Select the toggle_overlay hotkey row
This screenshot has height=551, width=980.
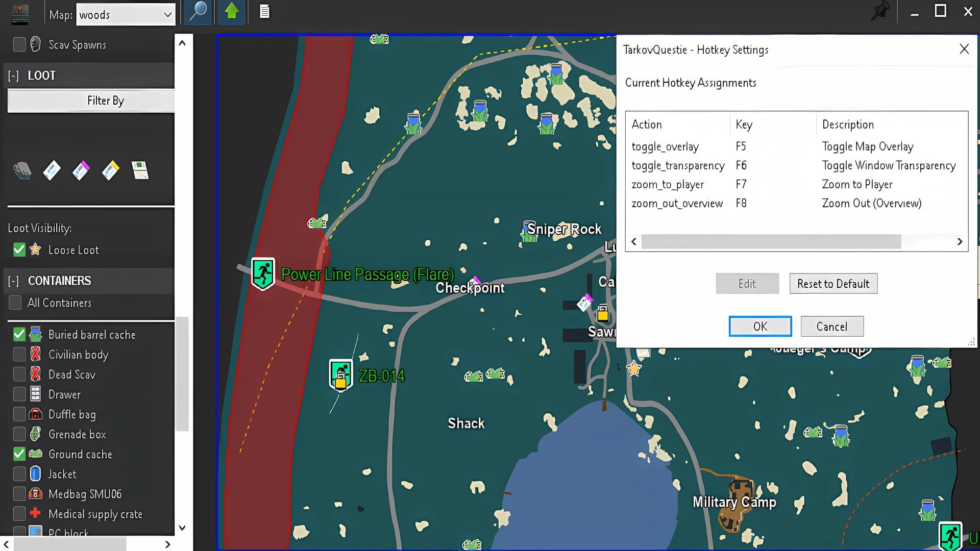[x=796, y=147]
